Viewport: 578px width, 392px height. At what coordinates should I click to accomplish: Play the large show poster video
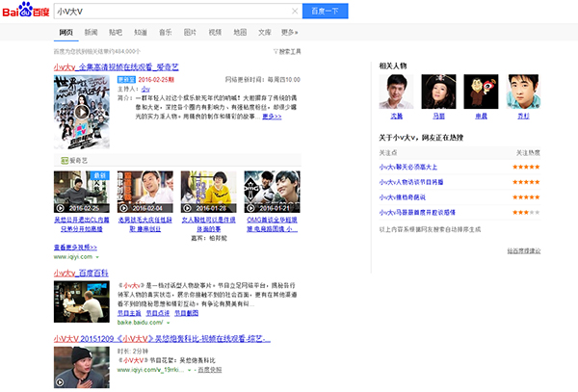tap(82, 112)
